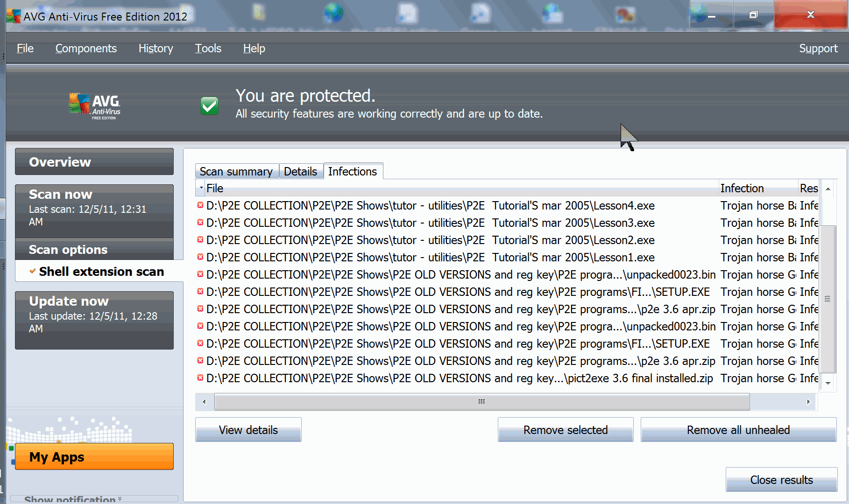Open the Support link
This screenshot has height=504, width=849.
tap(818, 49)
